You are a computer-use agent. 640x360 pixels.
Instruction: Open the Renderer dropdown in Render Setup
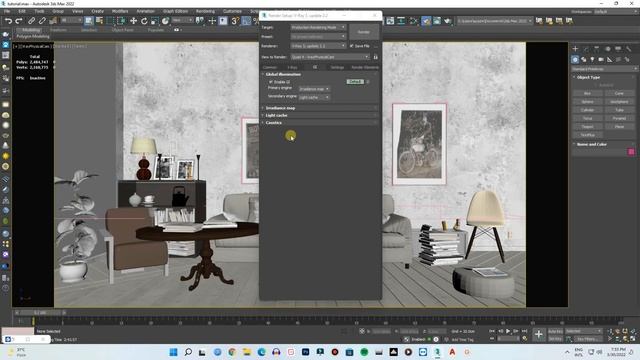[318, 46]
